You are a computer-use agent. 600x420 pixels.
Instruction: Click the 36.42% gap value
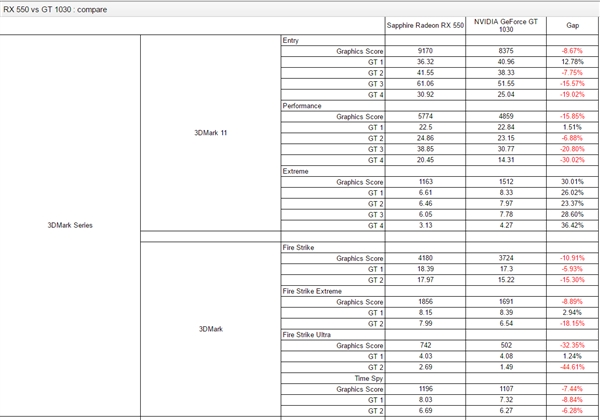coord(572,225)
